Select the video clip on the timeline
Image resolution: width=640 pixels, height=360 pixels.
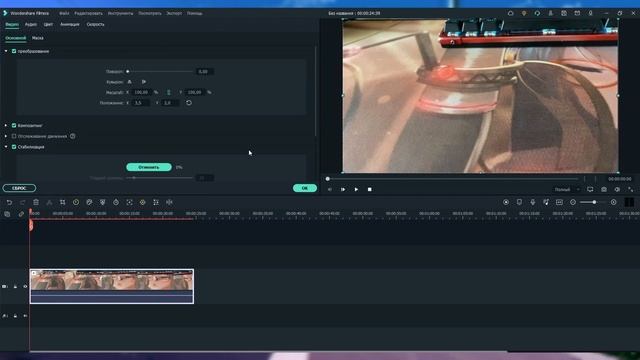tap(112, 287)
